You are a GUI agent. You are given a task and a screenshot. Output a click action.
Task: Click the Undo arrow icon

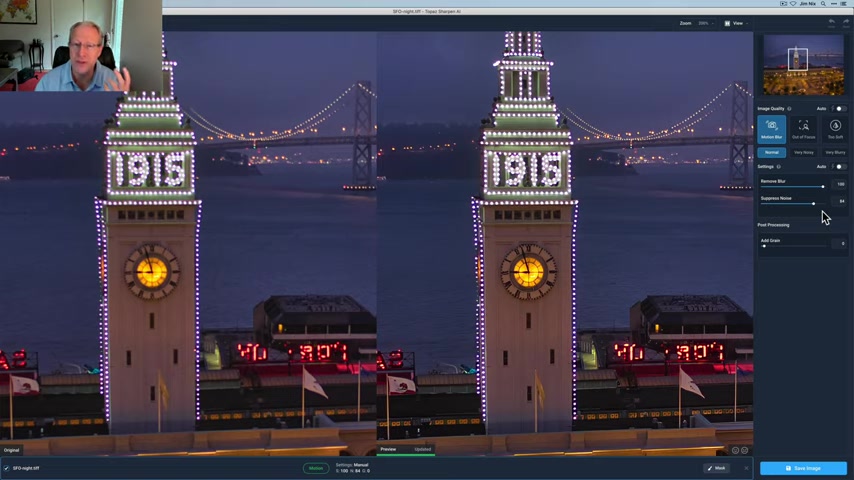832,21
